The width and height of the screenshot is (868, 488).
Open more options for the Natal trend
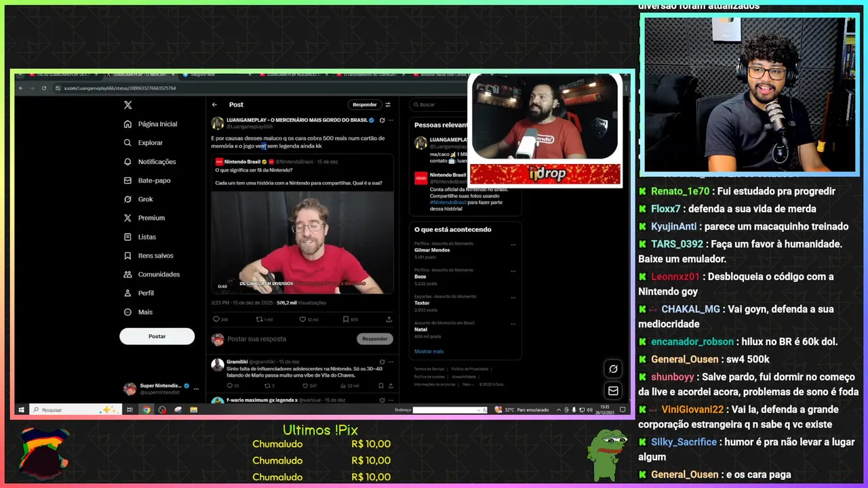tap(513, 324)
